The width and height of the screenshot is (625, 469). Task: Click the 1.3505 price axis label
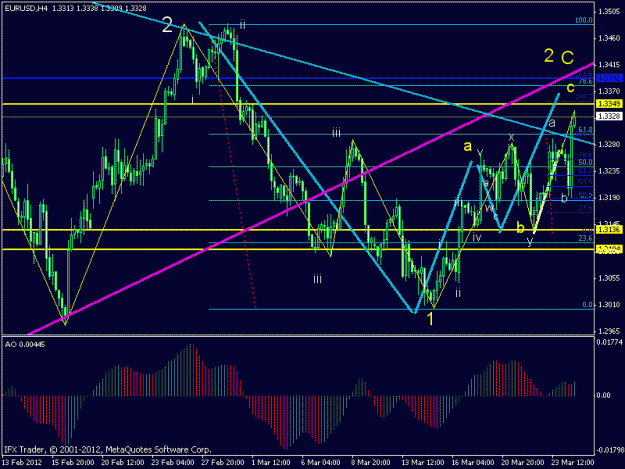(609, 12)
